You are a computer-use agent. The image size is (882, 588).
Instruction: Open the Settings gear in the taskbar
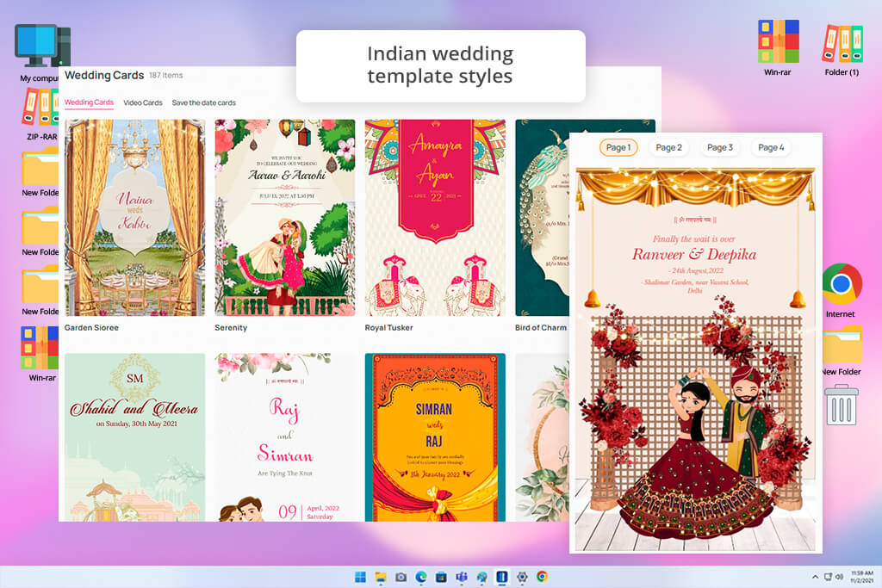click(522, 577)
